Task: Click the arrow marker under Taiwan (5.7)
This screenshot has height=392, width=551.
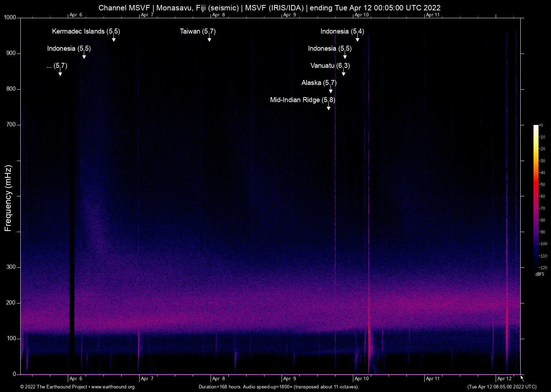Action: [x=209, y=39]
